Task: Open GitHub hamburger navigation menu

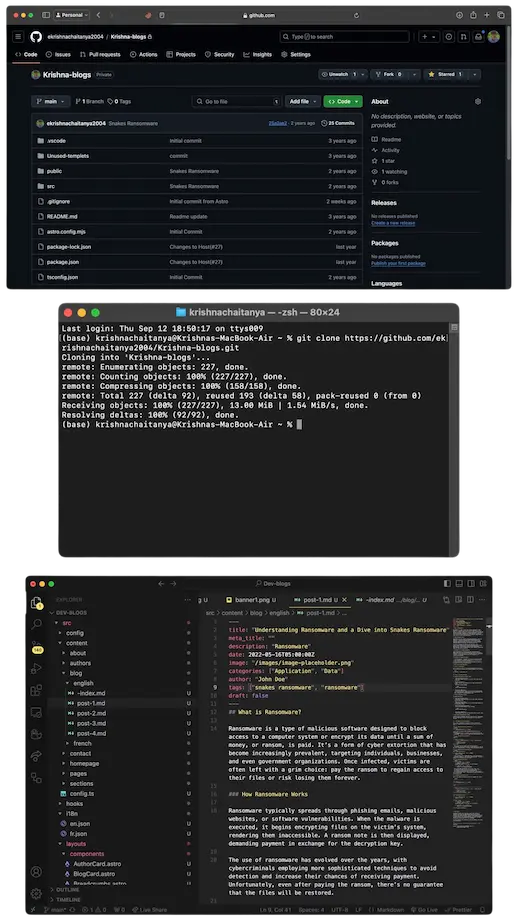Action: pos(18,36)
